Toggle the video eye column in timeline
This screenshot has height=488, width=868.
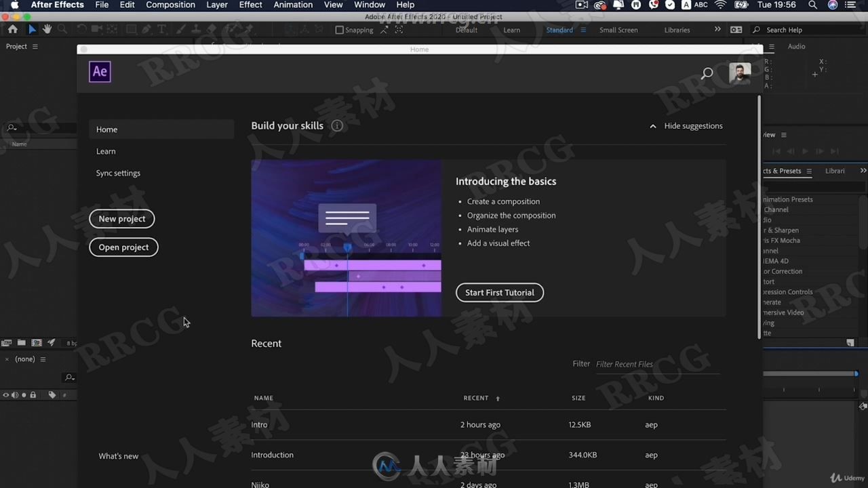tap(6, 394)
